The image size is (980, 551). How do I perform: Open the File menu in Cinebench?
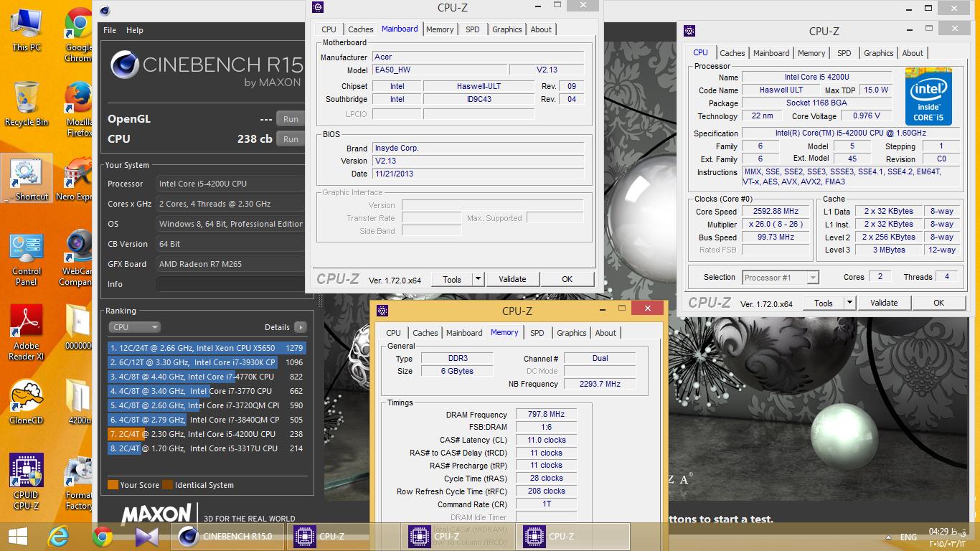tap(110, 30)
